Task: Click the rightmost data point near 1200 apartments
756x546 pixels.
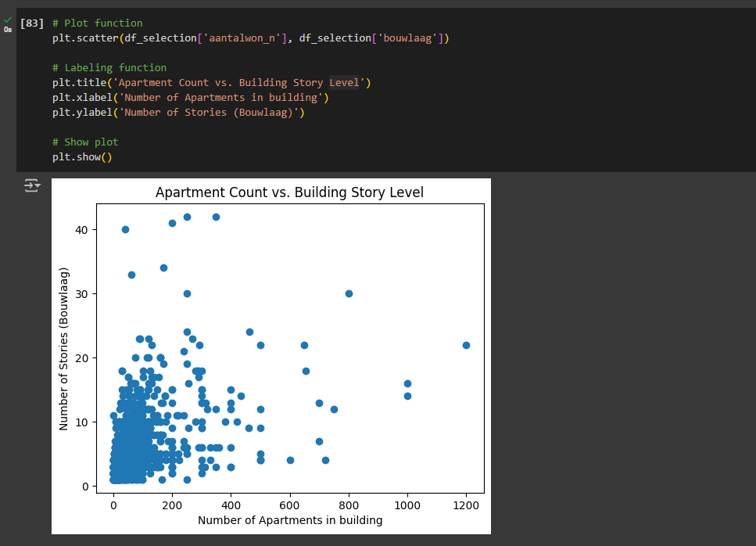Action: click(466, 345)
